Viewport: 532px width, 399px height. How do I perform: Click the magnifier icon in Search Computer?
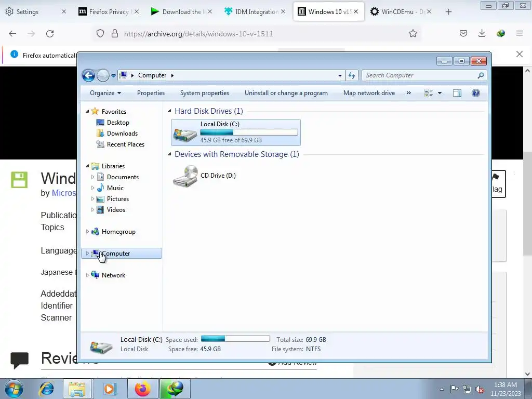[481, 75]
